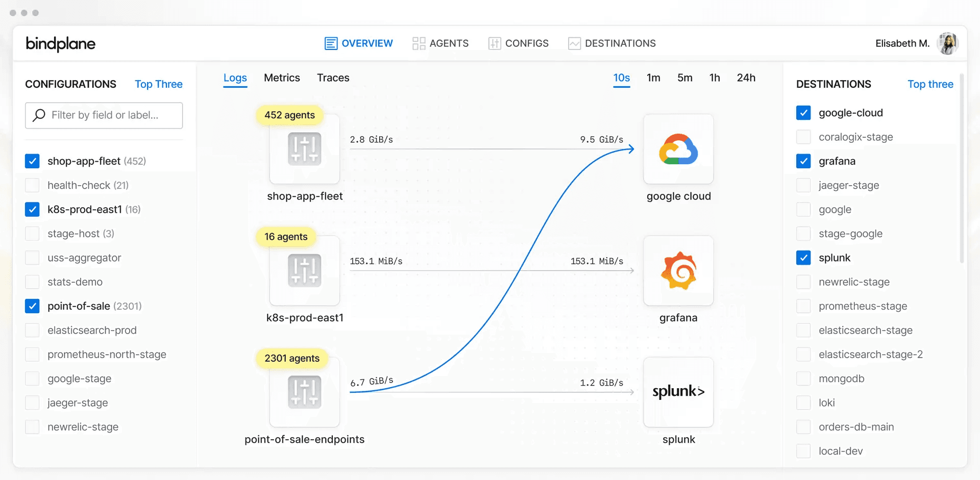Uncheck grafana destination checkbox
980x480 pixels.
click(803, 161)
